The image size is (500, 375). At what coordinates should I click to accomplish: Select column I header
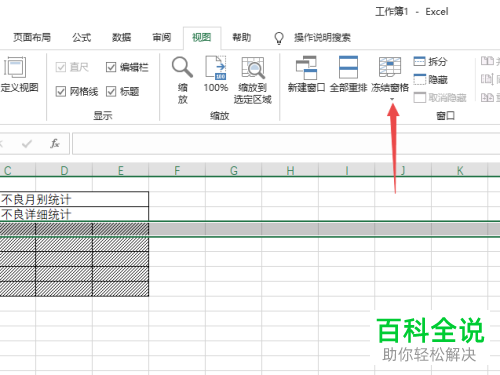[347, 170]
